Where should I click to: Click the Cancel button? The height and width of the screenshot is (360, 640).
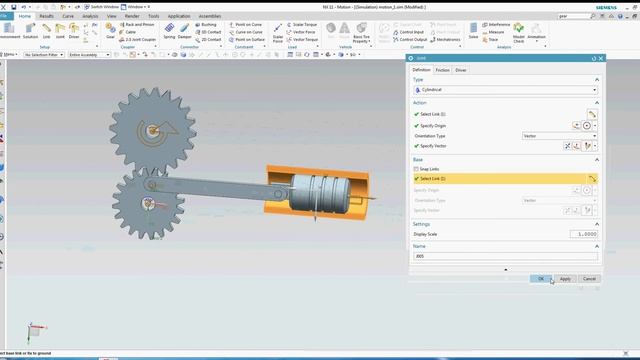pos(589,279)
